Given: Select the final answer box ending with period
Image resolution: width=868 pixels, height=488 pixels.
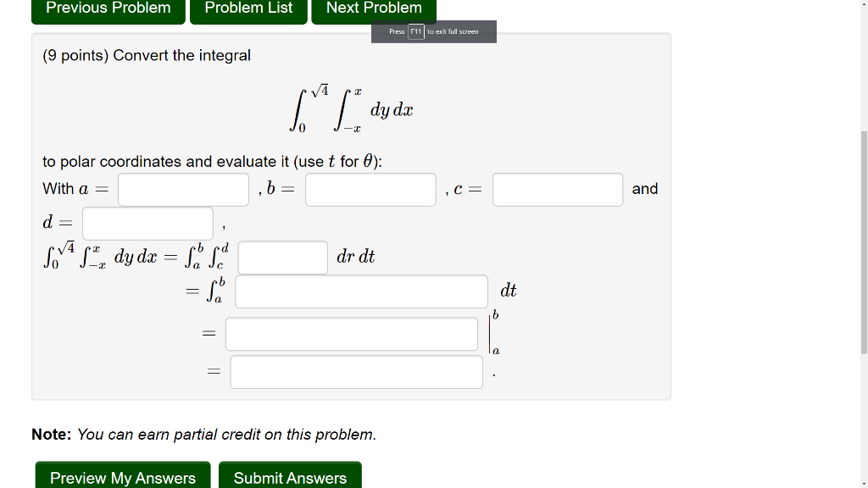Looking at the screenshot, I should click(x=357, y=372).
